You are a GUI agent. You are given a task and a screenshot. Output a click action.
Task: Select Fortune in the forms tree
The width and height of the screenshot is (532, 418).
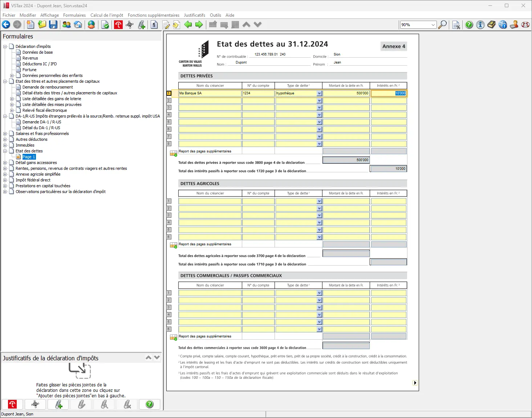29,70
